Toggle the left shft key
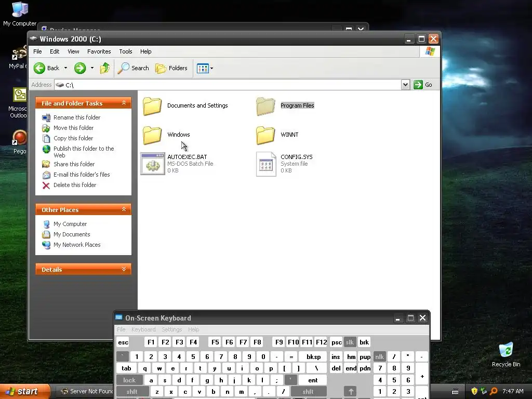Viewport: 532px width, 399px height. 132,392
